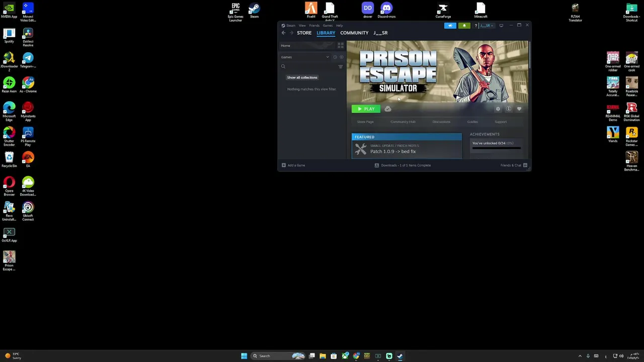Open the Telegram desktop icon
The width and height of the screenshot is (644, 362).
click(x=28, y=60)
